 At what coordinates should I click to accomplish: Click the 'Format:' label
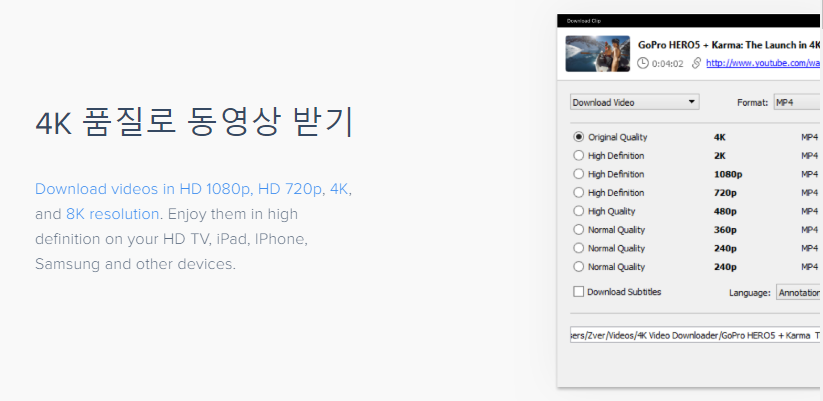click(x=753, y=102)
